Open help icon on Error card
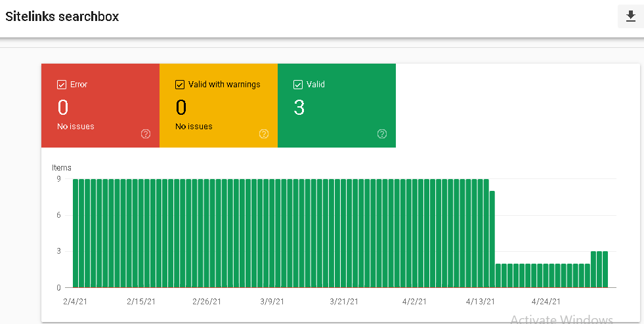The height and width of the screenshot is (324, 644). [x=145, y=134]
